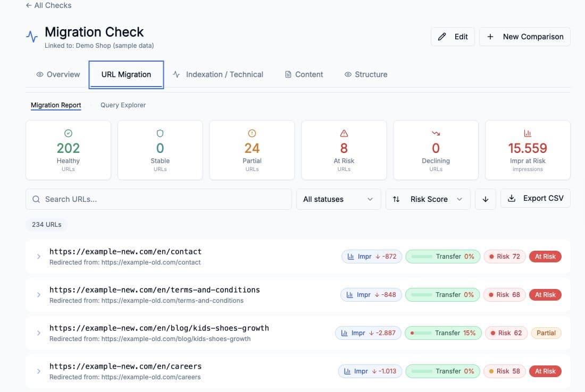This screenshot has width=585, height=392.
Task: Toggle sort direction with down arrow button
Action: click(x=486, y=199)
